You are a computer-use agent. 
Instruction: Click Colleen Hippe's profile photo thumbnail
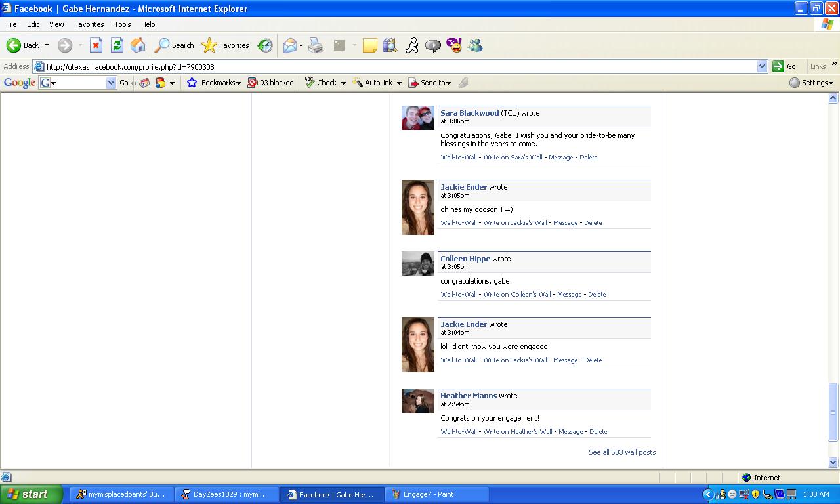(418, 264)
